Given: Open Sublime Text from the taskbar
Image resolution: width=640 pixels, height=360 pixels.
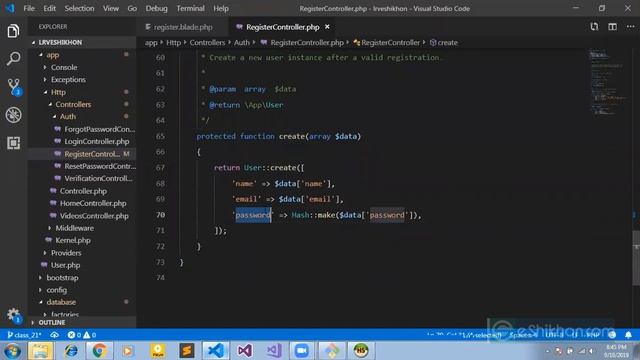Looking at the screenshot, I should 187,351.
